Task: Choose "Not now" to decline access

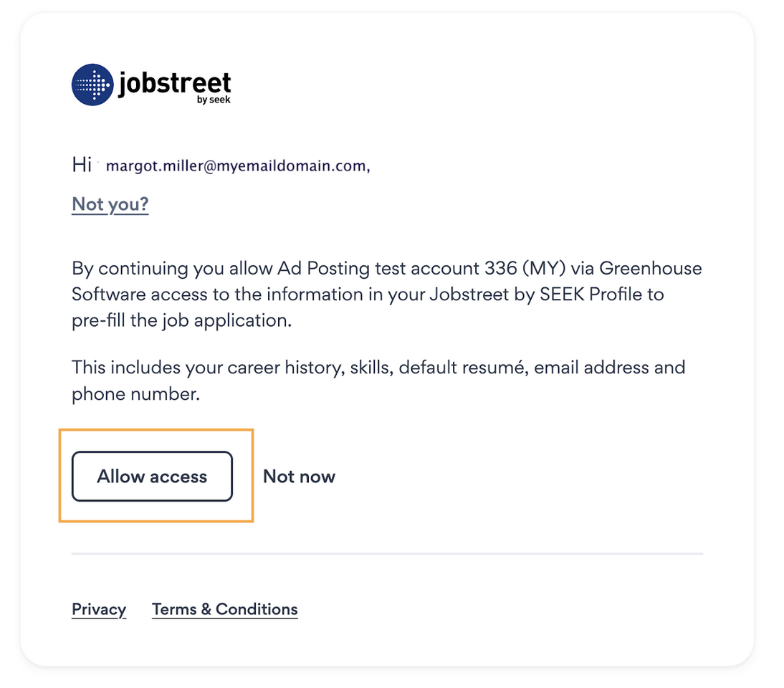Action: click(x=299, y=477)
